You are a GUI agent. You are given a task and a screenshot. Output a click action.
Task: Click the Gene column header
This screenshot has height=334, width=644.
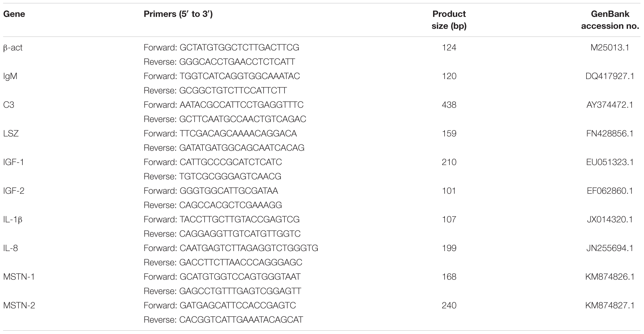coord(14,14)
